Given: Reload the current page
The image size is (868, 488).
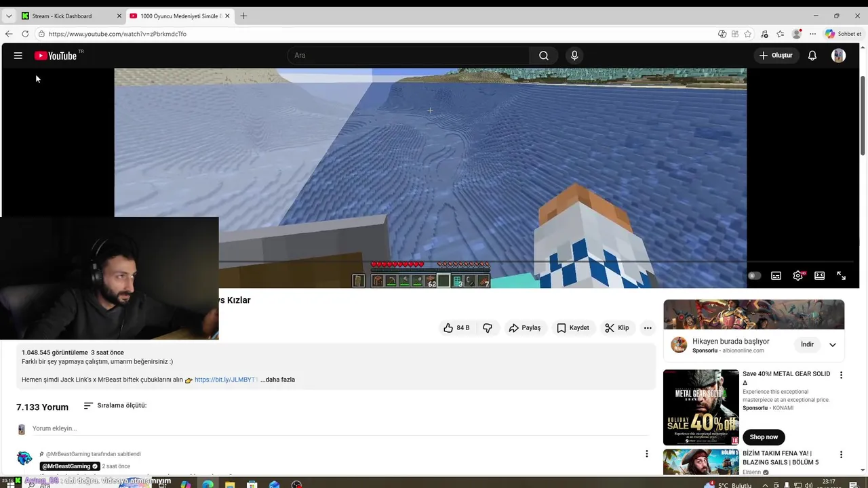Looking at the screenshot, I should click(25, 34).
